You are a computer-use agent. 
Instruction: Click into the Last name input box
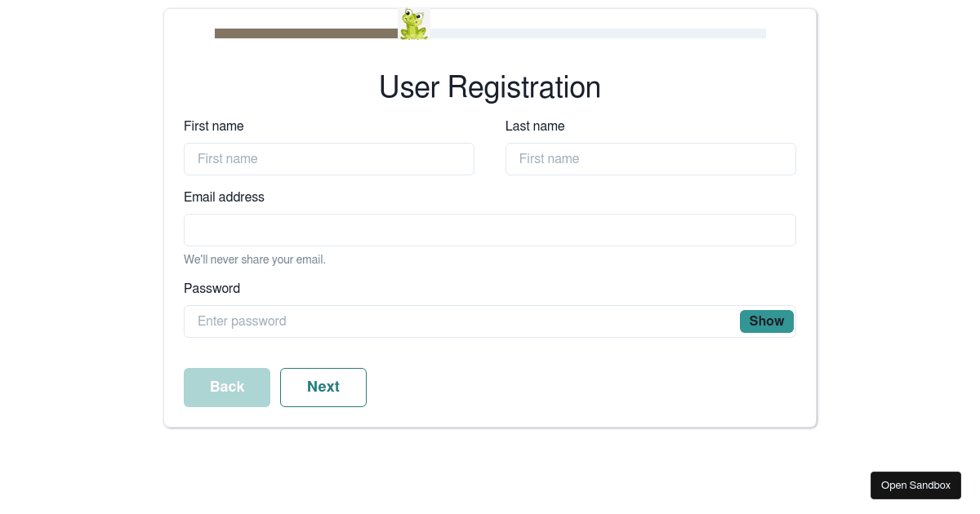point(650,159)
